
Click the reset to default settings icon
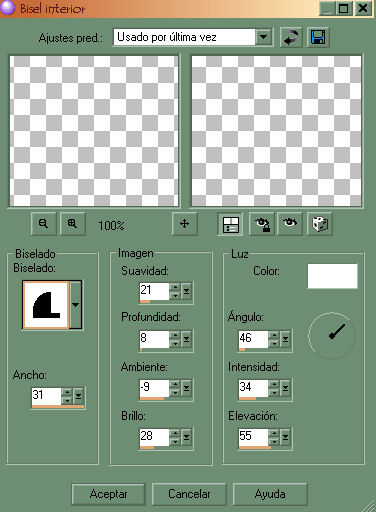291,37
